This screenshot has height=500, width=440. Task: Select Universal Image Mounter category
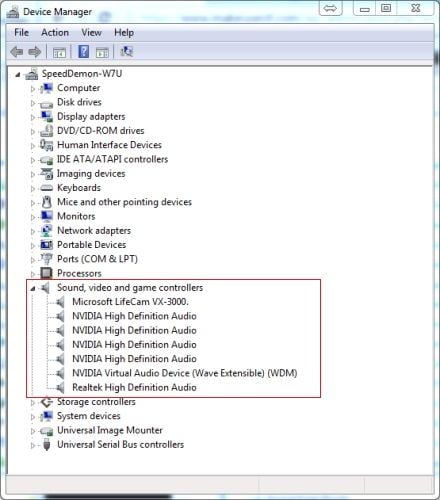coord(110,430)
